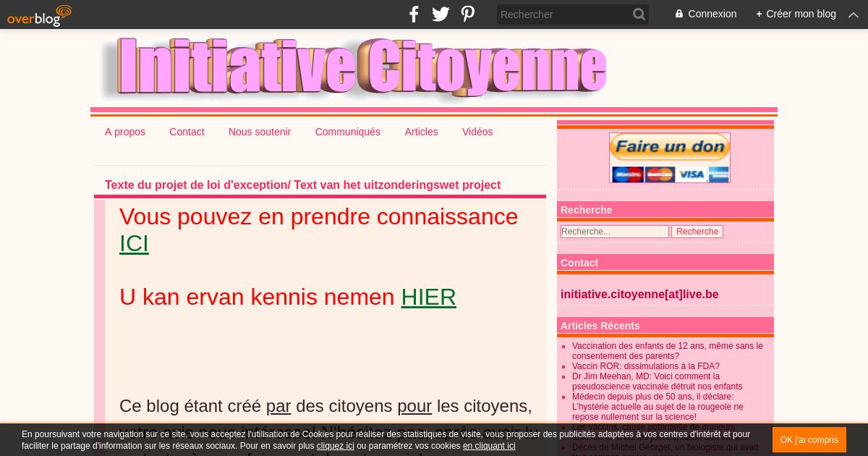Click initiative.citoyenne[at]live.be contact text
Screen dimensions: 868x456
pyautogui.click(x=639, y=295)
